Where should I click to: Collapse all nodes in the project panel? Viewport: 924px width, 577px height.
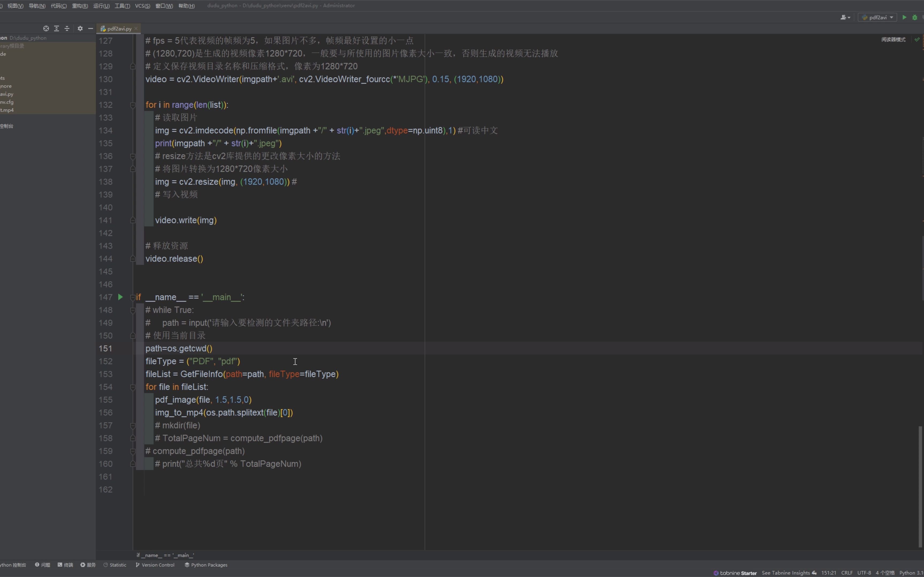pyautogui.click(x=67, y=29)
